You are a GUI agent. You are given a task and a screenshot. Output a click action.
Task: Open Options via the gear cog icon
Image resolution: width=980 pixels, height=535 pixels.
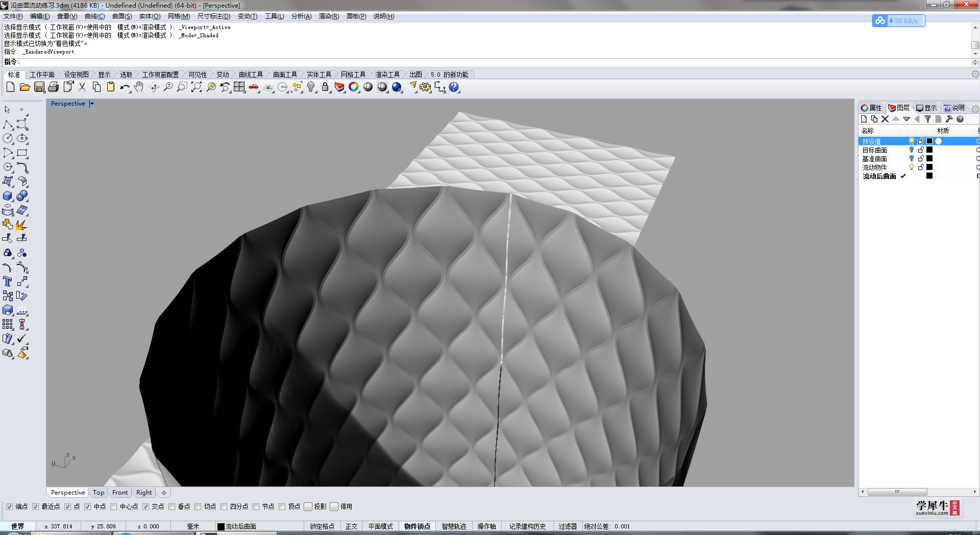click(425, 87)
